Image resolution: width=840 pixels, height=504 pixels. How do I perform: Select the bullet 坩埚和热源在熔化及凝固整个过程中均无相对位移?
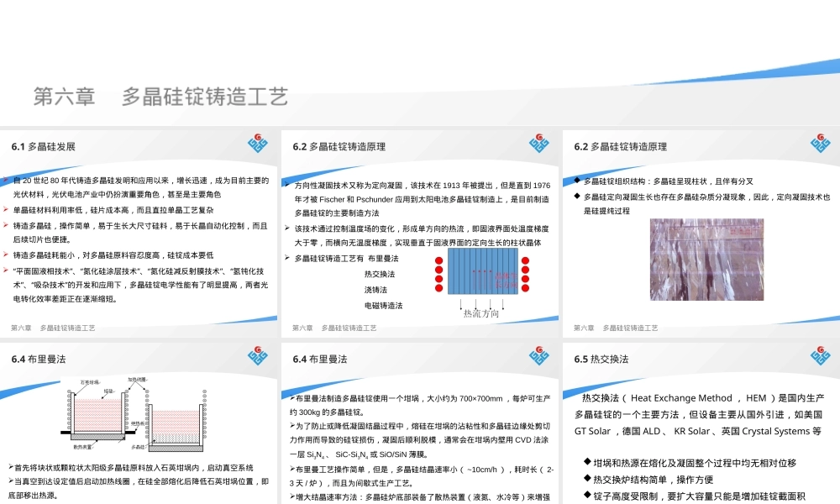[x=690, y=463]
